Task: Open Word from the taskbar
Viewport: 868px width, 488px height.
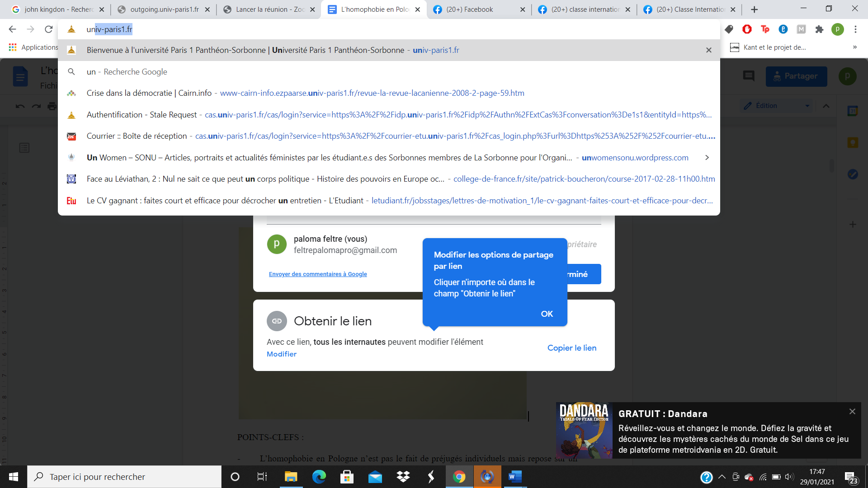Action: point(515,477)
